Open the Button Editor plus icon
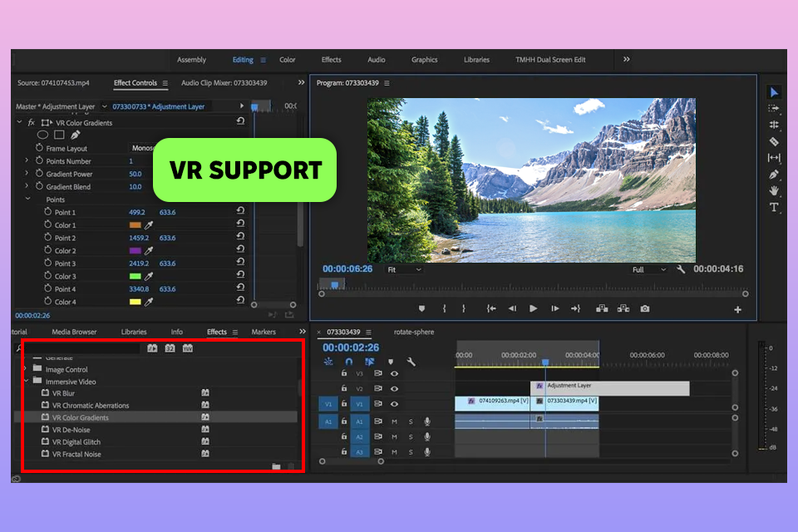 pyautogui.click(x=737, y=309)
